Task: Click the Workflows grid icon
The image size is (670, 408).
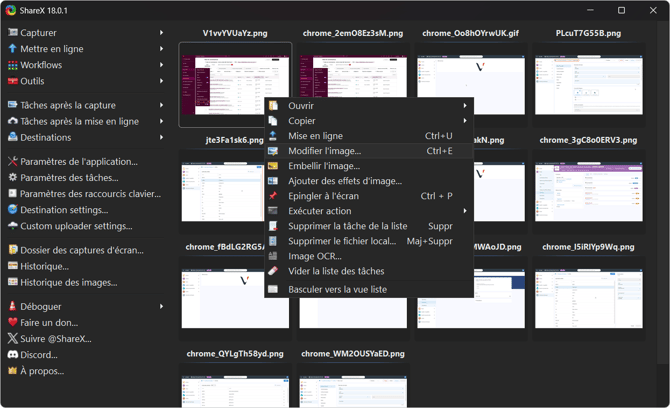Action: click(13, 65)
